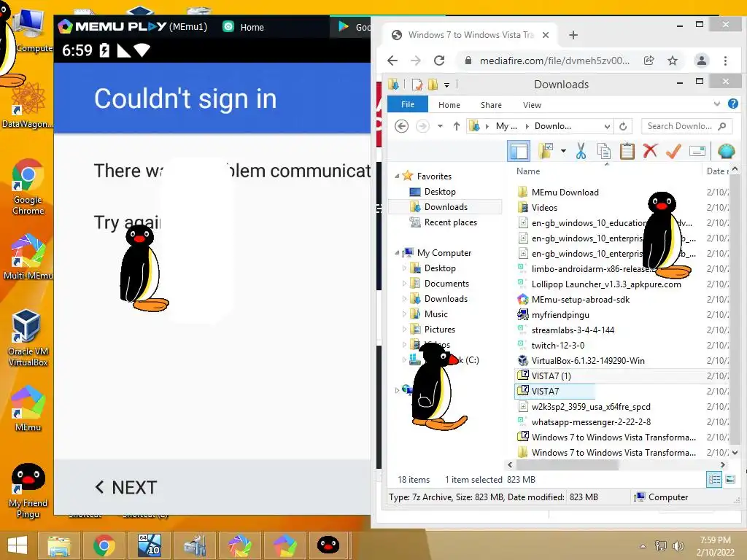Screen dimensions: 747x560
Task: Click the file list vertical scrollbar down arrow
Action: 735,452
